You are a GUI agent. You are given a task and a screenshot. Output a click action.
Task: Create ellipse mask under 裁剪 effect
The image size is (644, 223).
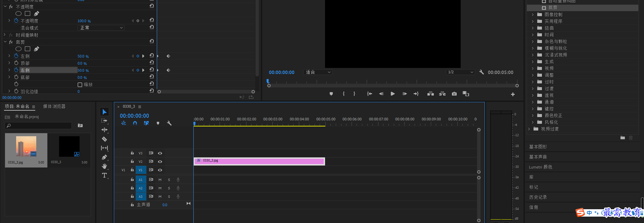(18, 49)
